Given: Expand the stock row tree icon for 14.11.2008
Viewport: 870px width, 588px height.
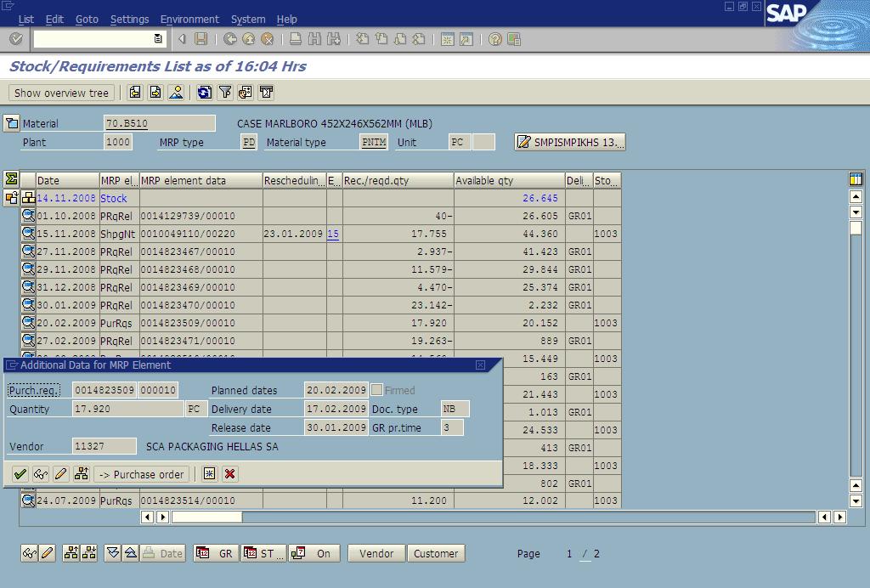Looking at the screenshot, I should point(28,197).
